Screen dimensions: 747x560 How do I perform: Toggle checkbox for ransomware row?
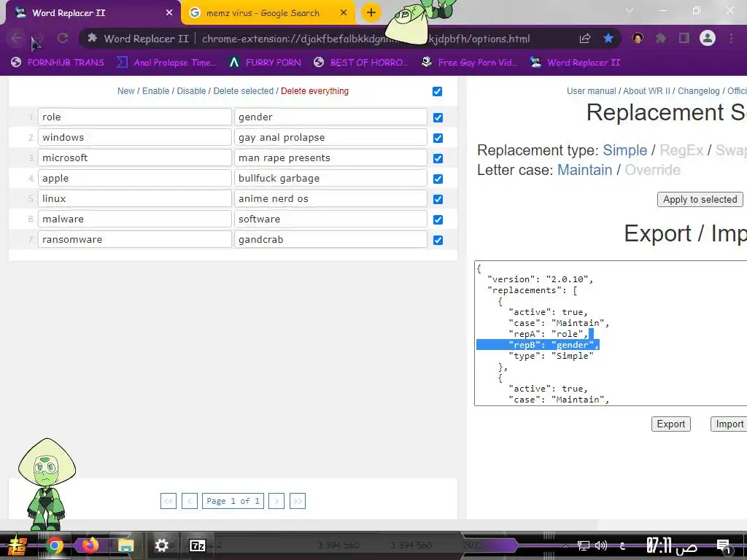click(x=438, y=241)
